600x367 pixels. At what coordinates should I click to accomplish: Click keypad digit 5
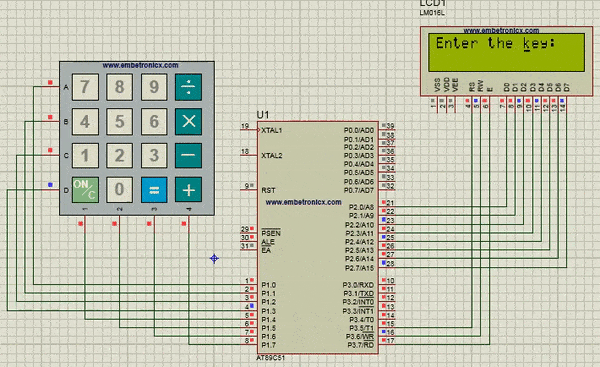point(119,121)
